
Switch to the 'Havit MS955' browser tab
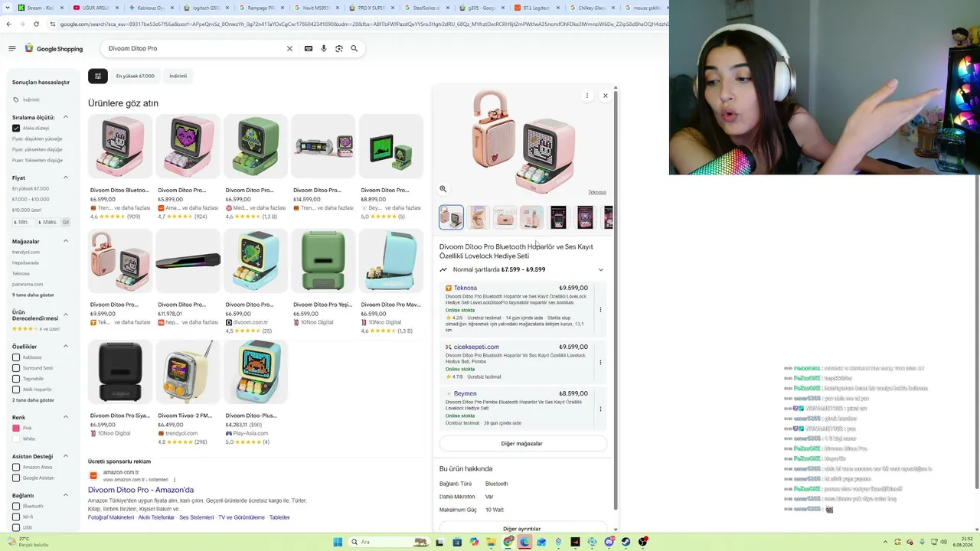pos(315,8)
